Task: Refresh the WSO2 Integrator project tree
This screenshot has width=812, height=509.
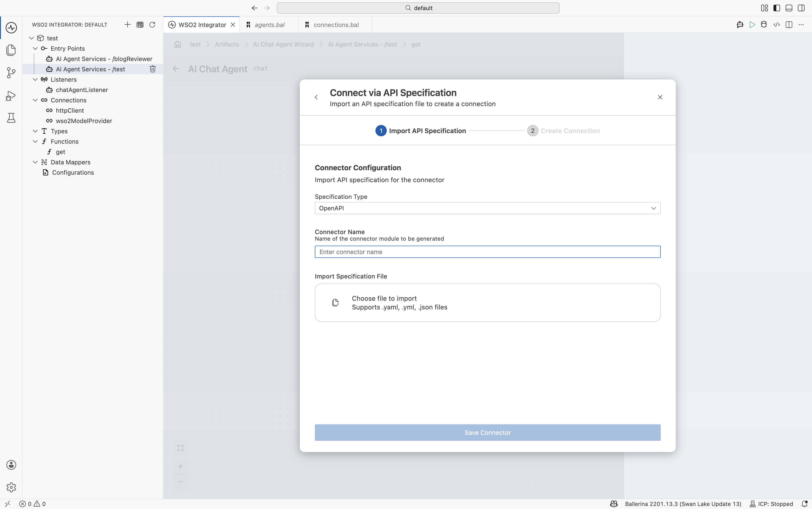Action: coord(152,25)
